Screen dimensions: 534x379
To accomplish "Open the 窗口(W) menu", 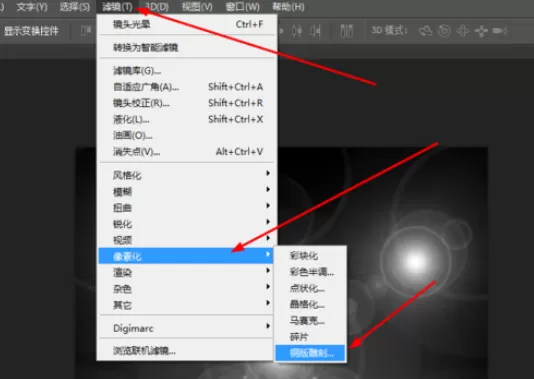I will [242, 7].
